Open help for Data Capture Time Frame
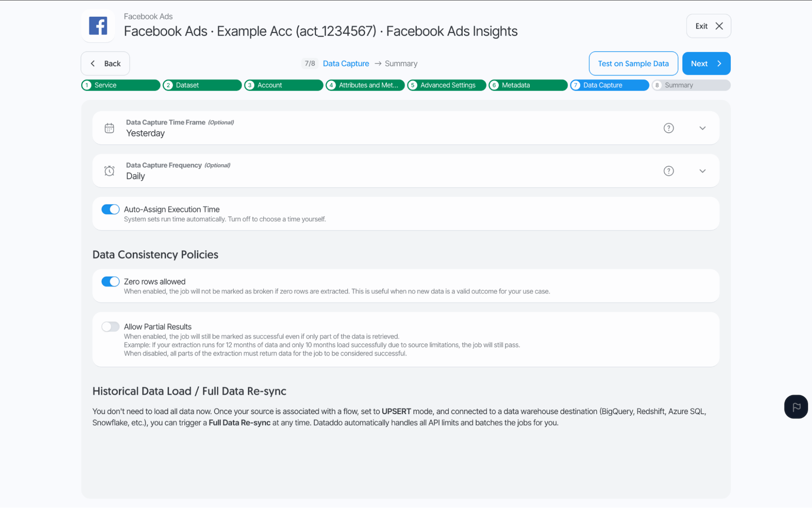Screen dimensions: 812x508 click(x=669, y=128)
